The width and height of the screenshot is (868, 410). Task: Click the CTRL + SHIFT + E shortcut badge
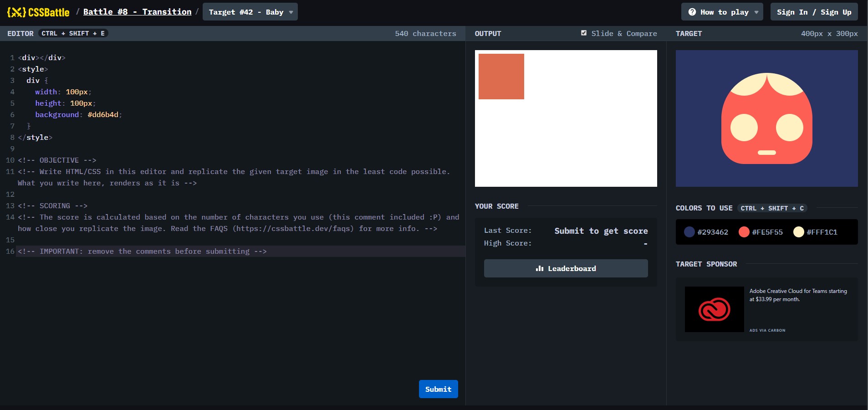pyautogui.click(x=73, y=33)
